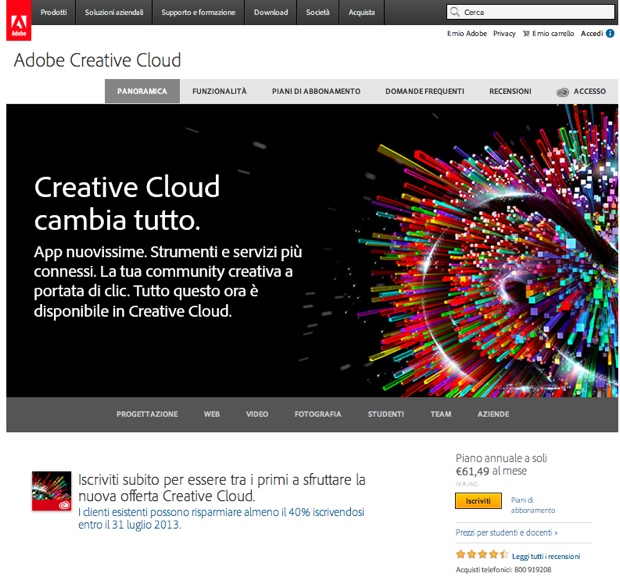This screenshot has height=581, width=620.
Task: Open the Soluzioni aziendali menu
Action: 114,12
